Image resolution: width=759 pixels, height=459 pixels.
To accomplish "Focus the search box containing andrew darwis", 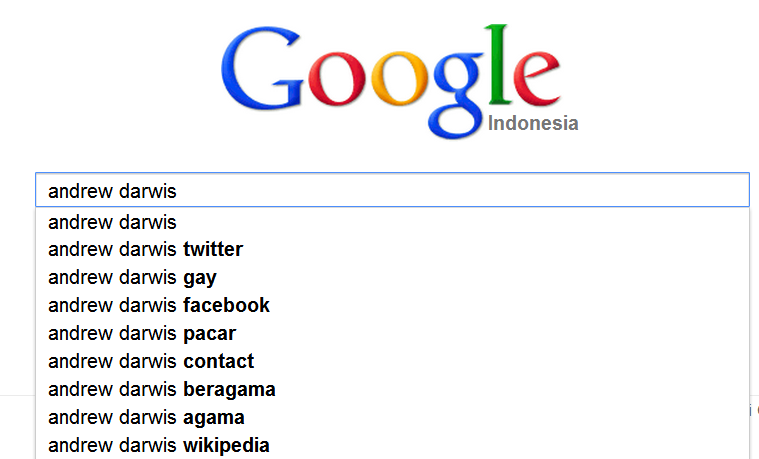I will (x=393, y=190).
